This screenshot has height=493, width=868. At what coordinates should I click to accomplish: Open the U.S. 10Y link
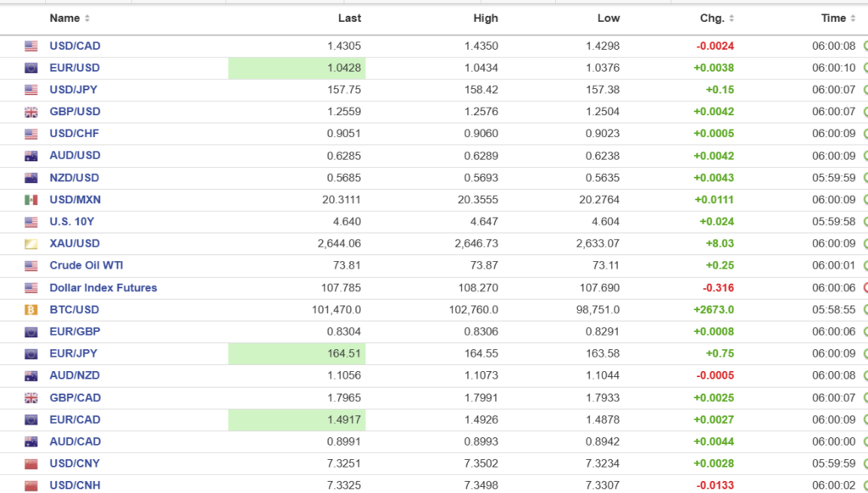pyautogui.click(x=72, y=222)
